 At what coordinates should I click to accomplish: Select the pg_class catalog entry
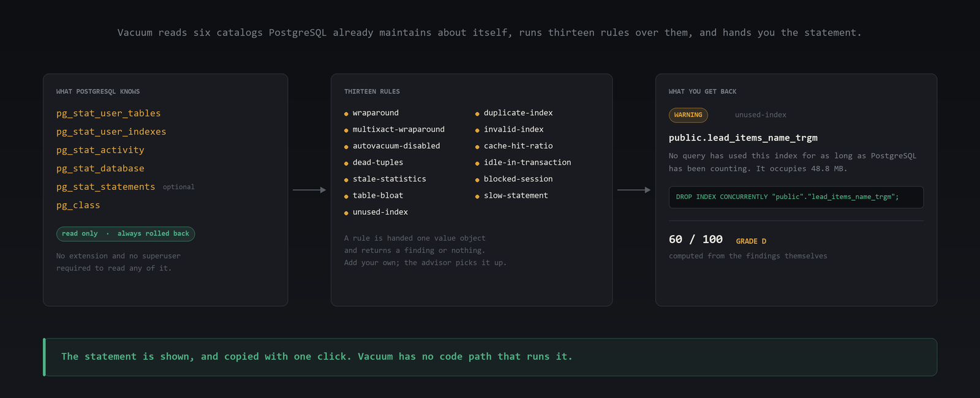pyautogui.click(x=78, y=205)
